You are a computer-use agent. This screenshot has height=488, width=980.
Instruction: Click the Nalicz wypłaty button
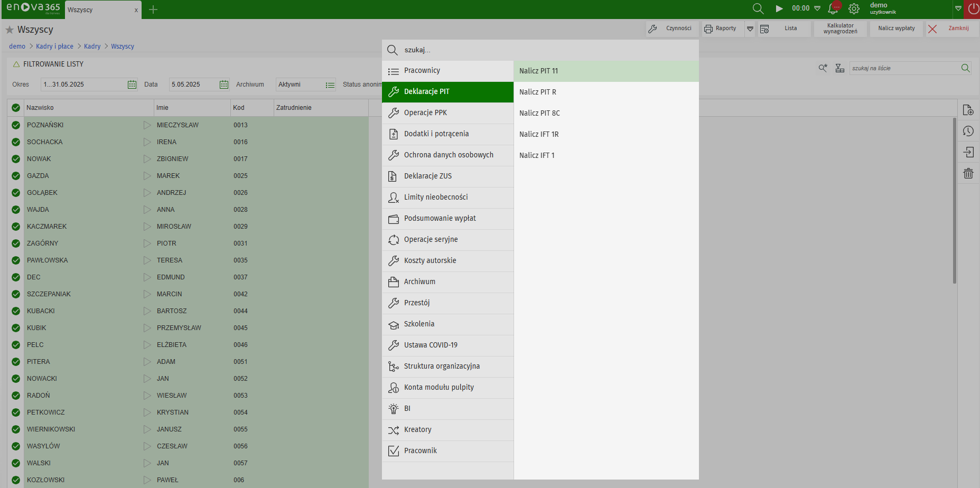pos(896,29)
